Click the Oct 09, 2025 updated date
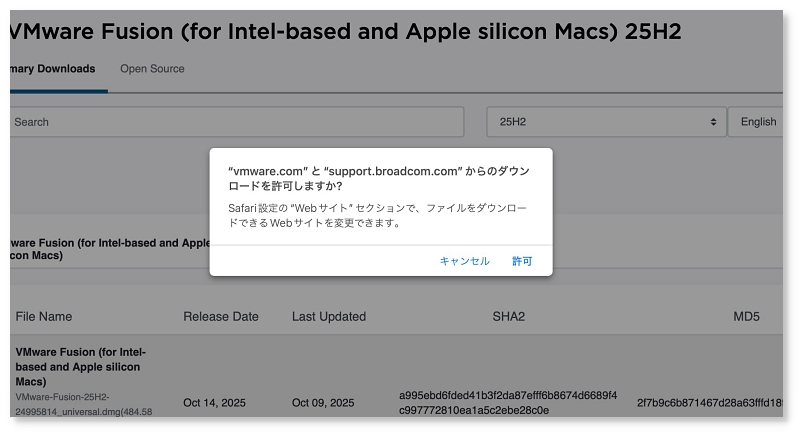Image resolution: width=801 pixels, height=435 pixels. [x=323, y=403]
